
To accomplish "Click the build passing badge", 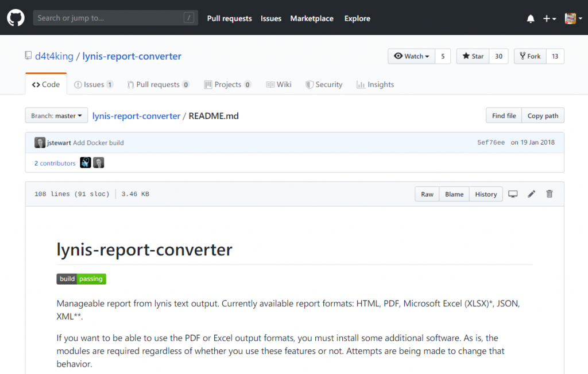I will [82, 279].
